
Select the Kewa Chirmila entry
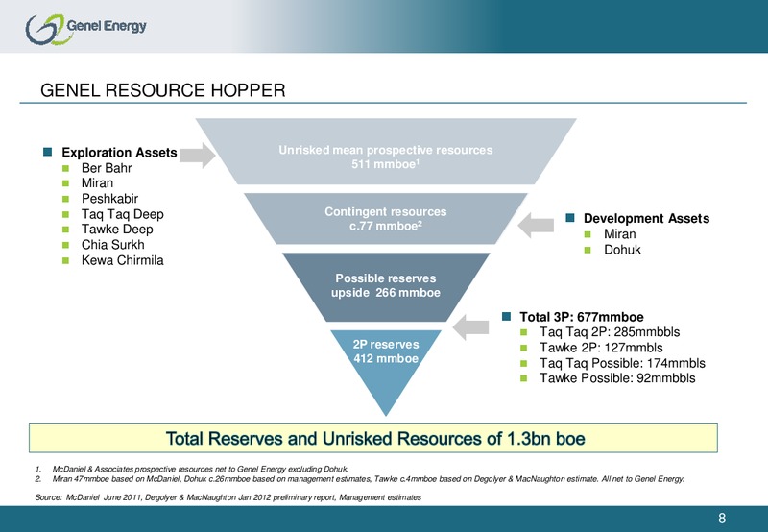pyautogui.click(x=123, y=260)
